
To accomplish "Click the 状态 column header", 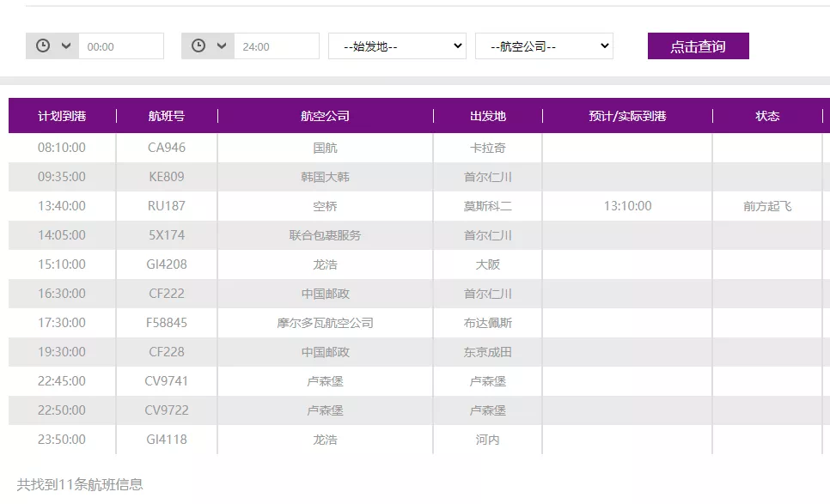I will pyautogui.click(x=767, y=116).
